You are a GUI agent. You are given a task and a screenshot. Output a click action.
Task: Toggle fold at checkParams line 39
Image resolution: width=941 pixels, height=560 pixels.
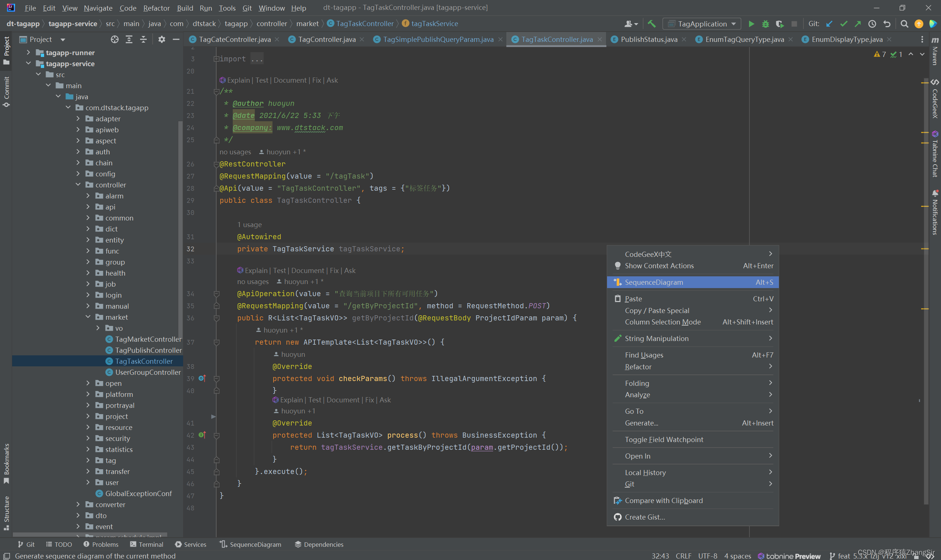tap(217, 378)
